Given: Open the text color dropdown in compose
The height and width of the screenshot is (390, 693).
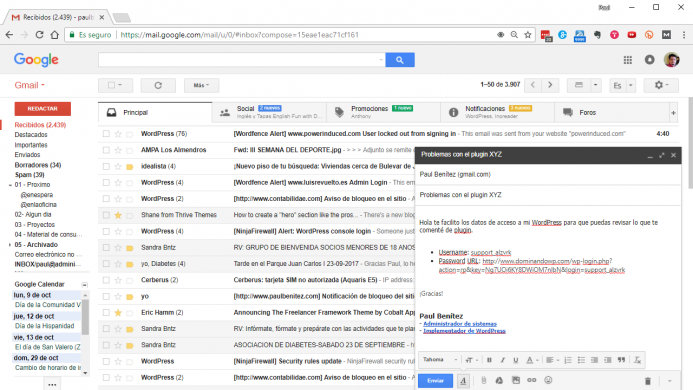Looking at the screenshot, I should pyautogui.click(x=532, y=360).
